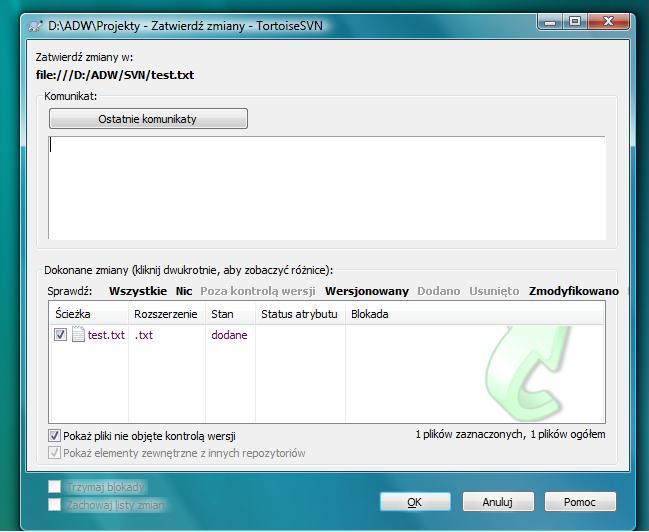Image resolution: width=649 pixels, height=532 pixels.
Task: Confirm the commit with OK
Action: 415,502
